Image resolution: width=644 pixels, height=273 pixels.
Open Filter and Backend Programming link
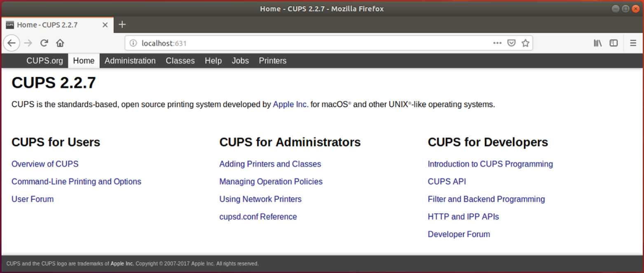click(x=486, y=199)
